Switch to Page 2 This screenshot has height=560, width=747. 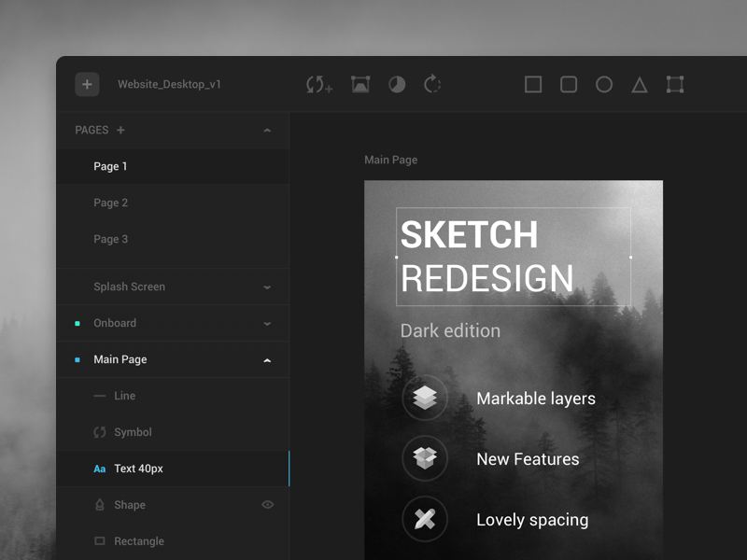pyautogui.click(x=111, y=203)
